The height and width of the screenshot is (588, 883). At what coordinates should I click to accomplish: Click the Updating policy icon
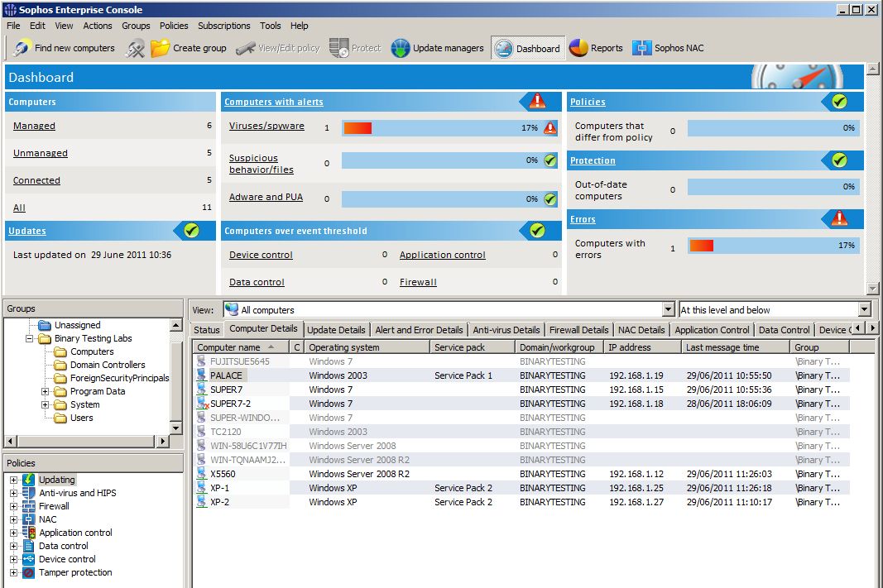(29, 480)
